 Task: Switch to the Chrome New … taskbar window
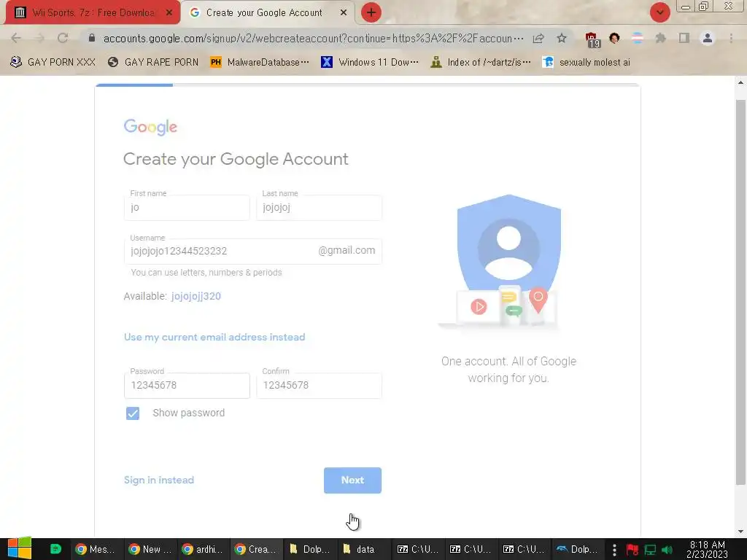pos(150,549)
